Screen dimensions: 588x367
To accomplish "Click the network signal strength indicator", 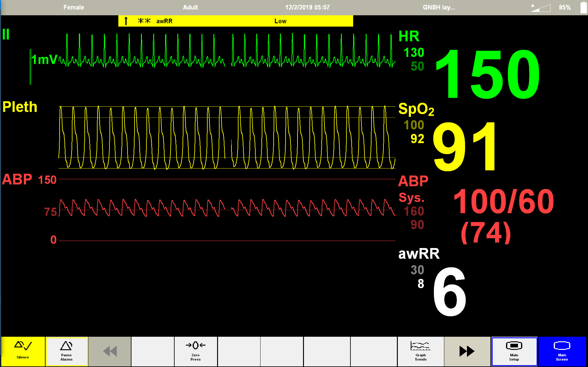I will (x=541, y=8).
